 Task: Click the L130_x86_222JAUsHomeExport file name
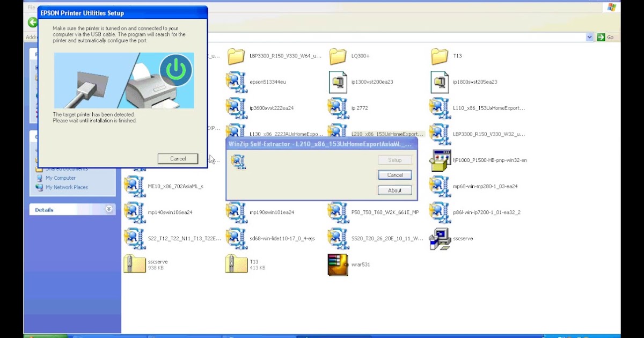click(x=286, y=134)
